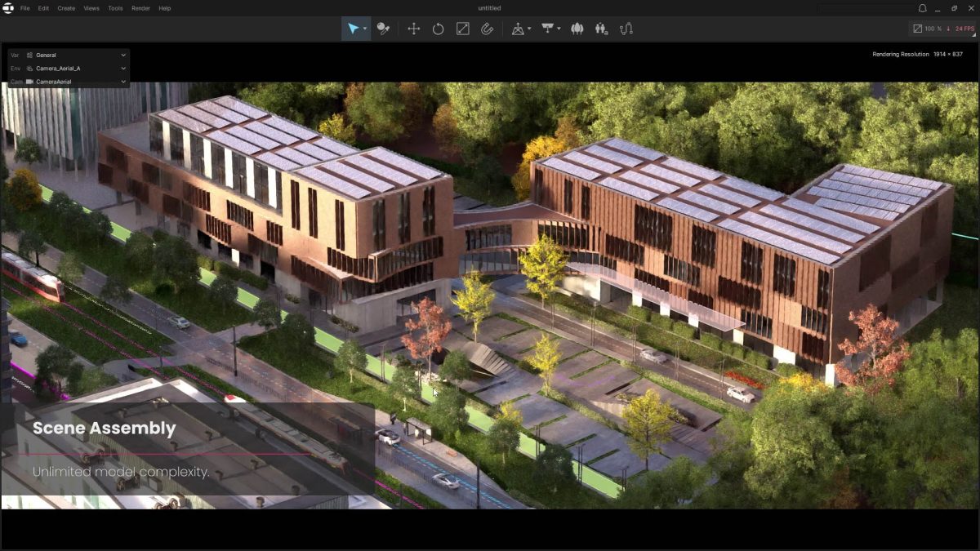Open the Tools menu
The width and height of the screenshot is (980, 551).
click(114, 8)
